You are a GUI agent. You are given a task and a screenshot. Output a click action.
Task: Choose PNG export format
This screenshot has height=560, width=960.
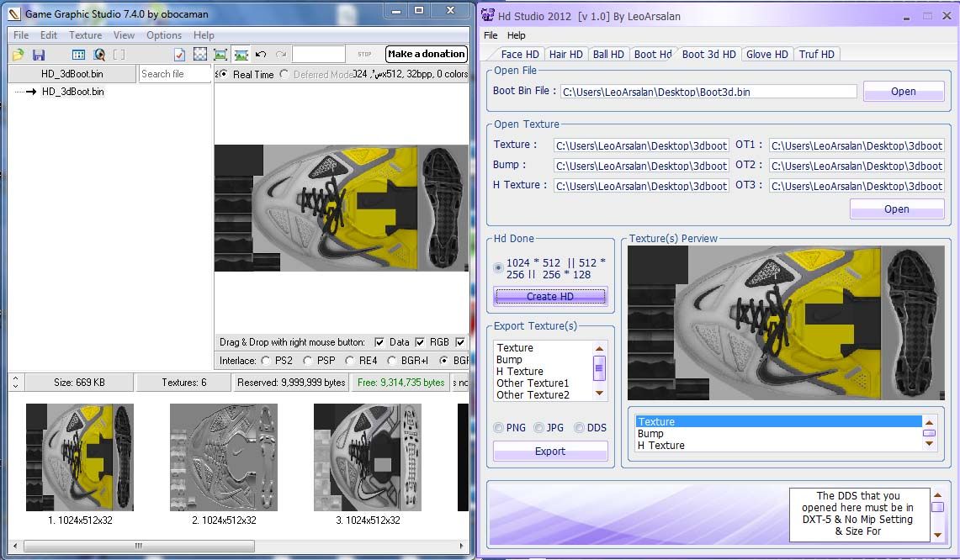tap(499, 428)
